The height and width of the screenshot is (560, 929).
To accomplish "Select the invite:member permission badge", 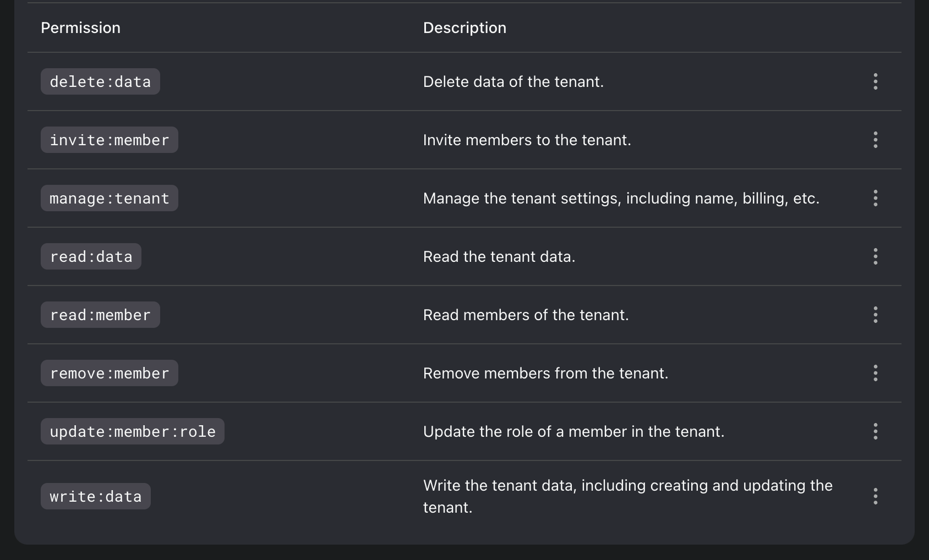I will point(109,140).
